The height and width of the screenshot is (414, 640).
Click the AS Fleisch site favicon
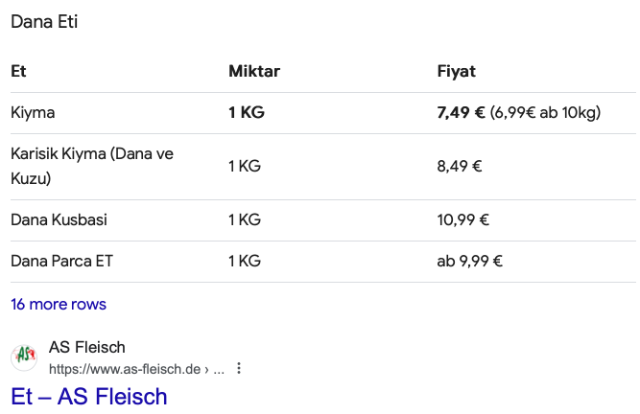click(24, 357)
